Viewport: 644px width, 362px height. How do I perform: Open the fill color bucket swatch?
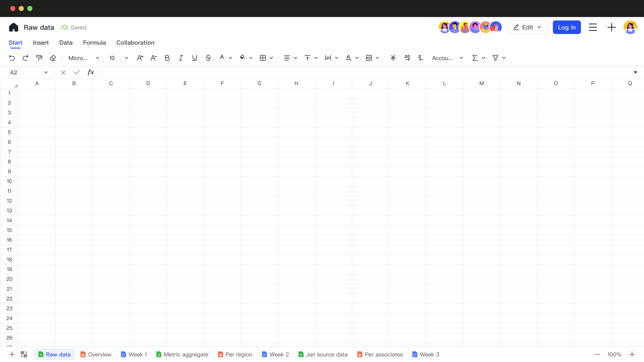[242, 58]
